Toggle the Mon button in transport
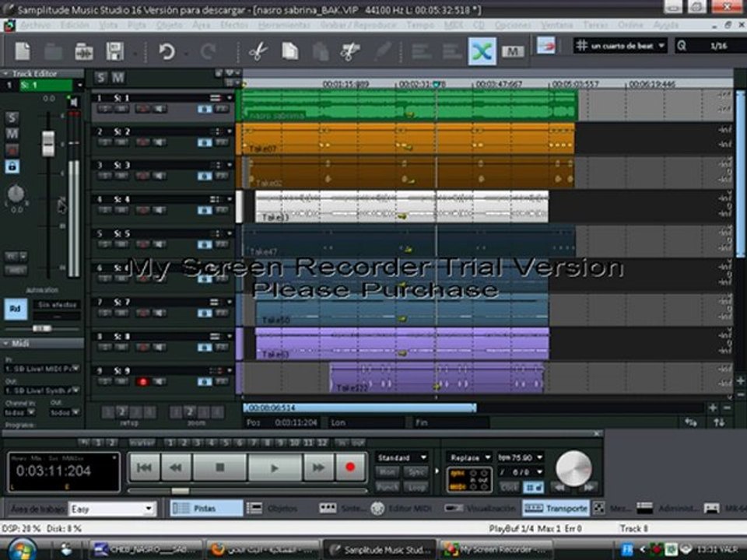 click(388, 472)
